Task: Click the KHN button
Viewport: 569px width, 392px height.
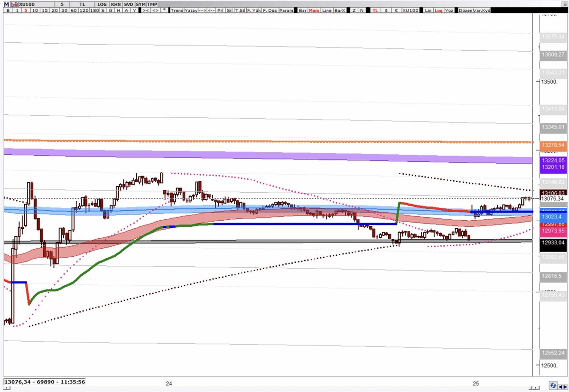Action: 116,4
